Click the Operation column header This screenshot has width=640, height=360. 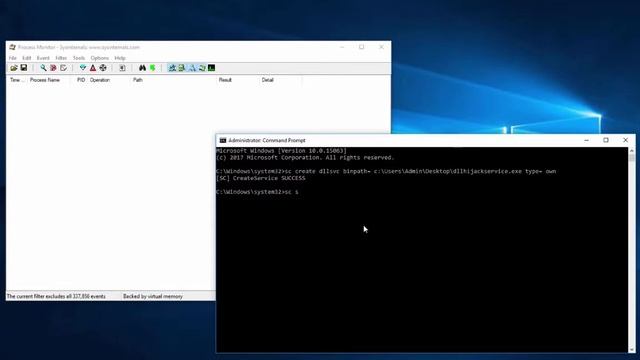pyautogui.click(x=109, y=80)
